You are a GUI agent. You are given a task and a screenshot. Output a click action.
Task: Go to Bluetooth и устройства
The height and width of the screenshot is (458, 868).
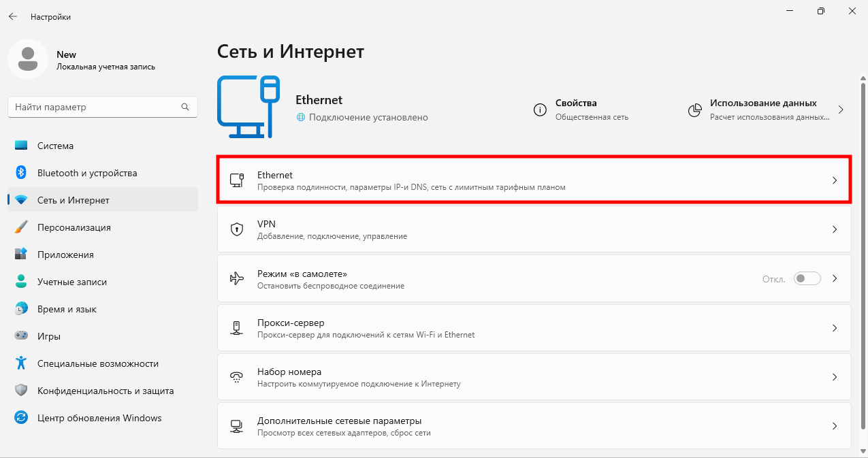[x=103, y=173]
